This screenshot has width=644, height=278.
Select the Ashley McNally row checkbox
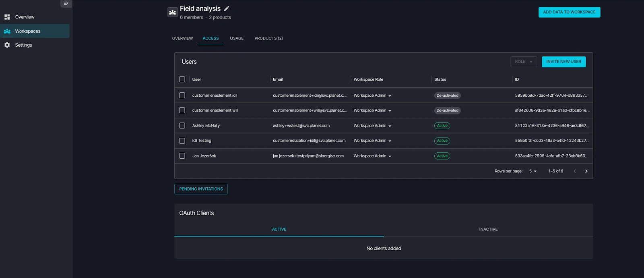[182, 126]
